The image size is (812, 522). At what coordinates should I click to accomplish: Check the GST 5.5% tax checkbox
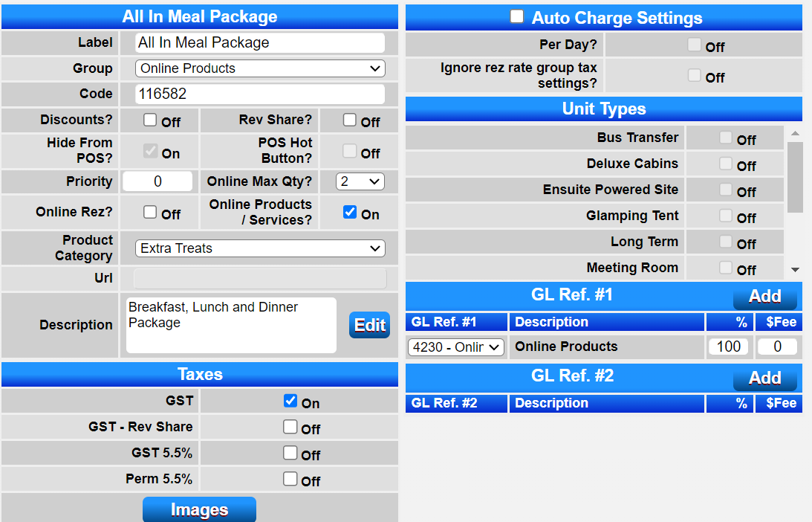(290, 453)
